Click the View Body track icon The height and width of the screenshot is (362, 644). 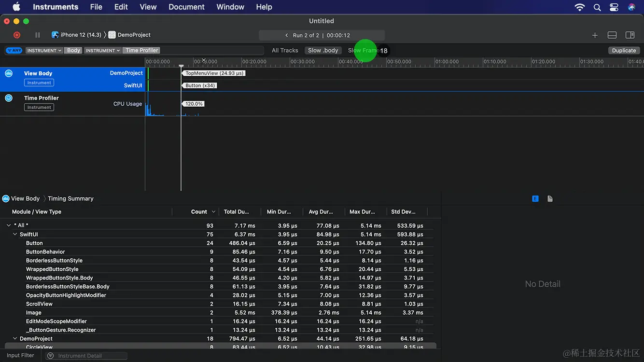click(x=9, y=73)
